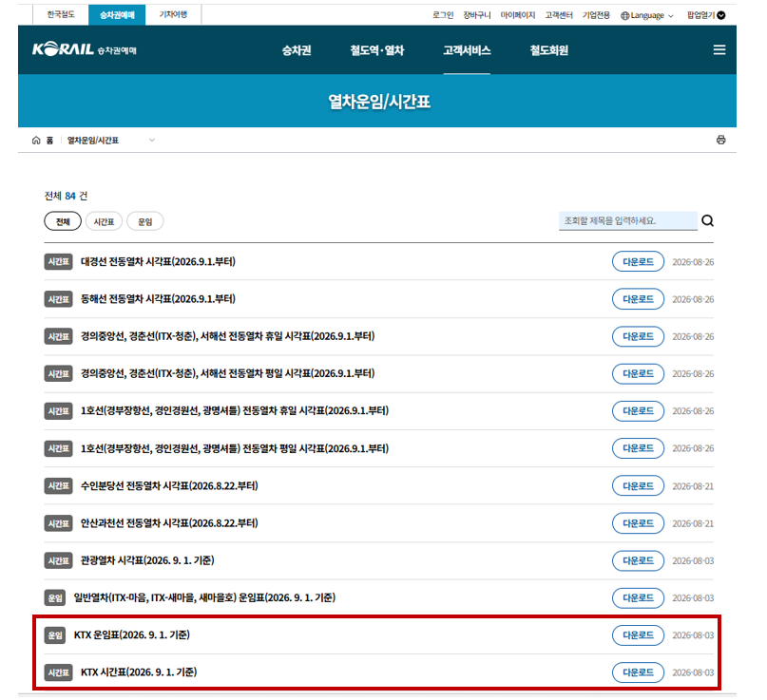The image size is (767, 700).
Task: Click 시간표 tag on 대경선 row
Action: tap(58, 261)
